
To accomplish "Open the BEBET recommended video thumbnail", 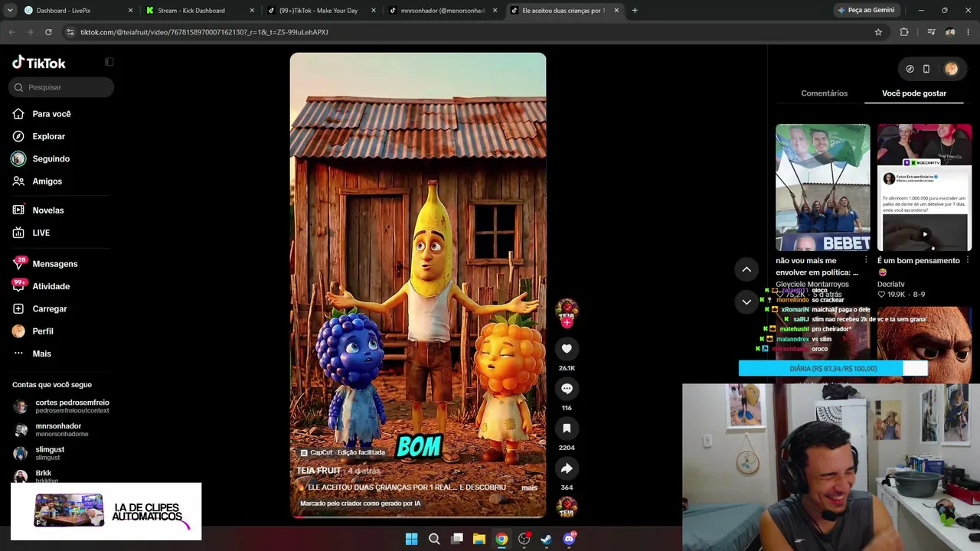I will coord(822,187).
